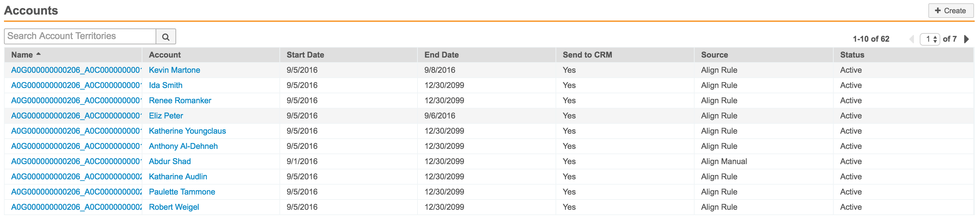
Task: Click the search magnifier icon button
Action: pos(166,36)
